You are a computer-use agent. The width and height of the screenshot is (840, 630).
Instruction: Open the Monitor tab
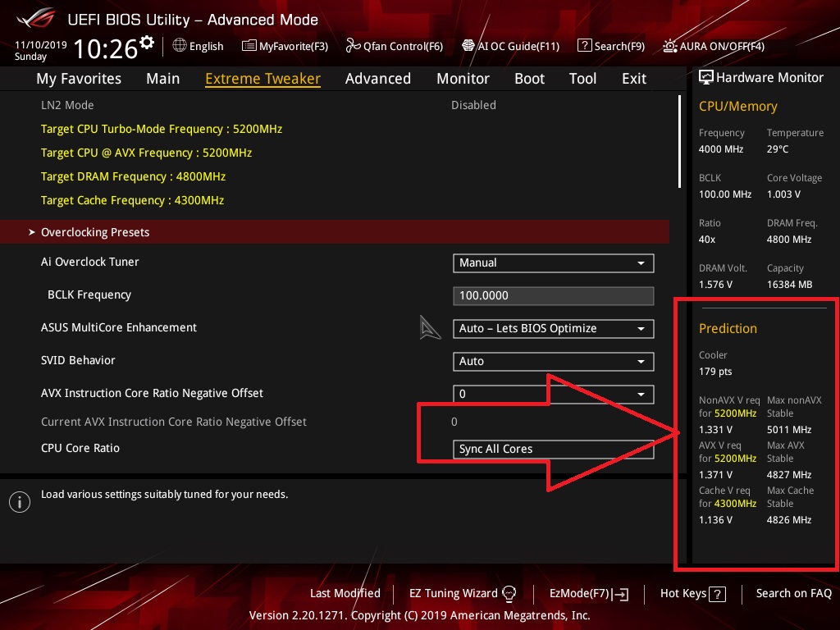click(463, 79)
